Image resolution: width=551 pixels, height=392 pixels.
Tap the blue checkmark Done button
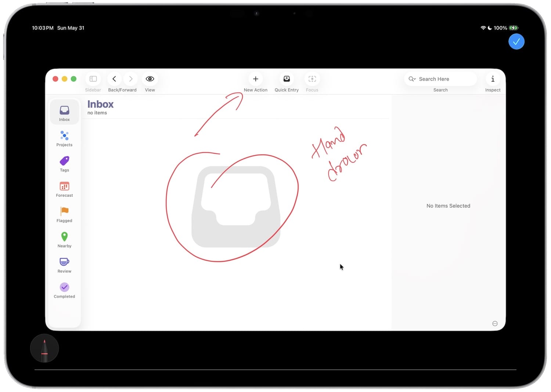click(516, 41)
